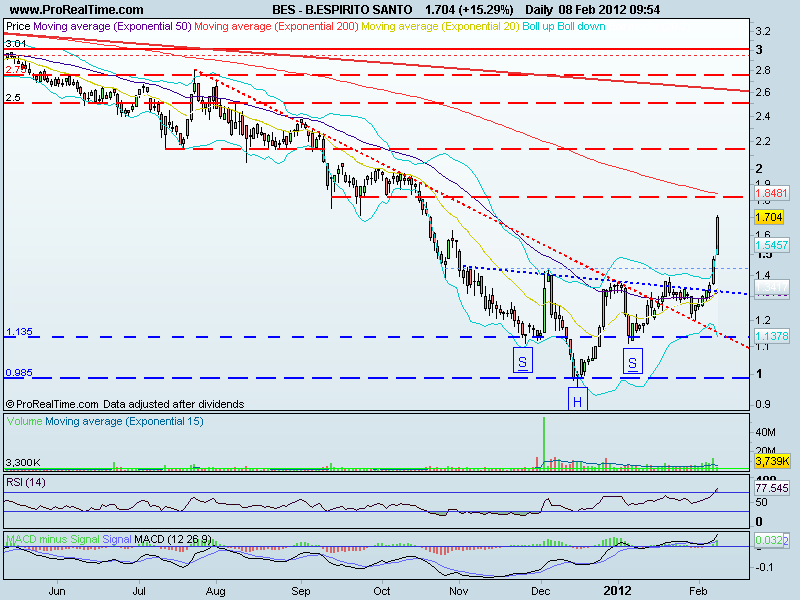Viewport: 800px width, 600px height.
Task: Select the BES - B.ESPIRITO SANTO chart title
Action: click(342, 10)
